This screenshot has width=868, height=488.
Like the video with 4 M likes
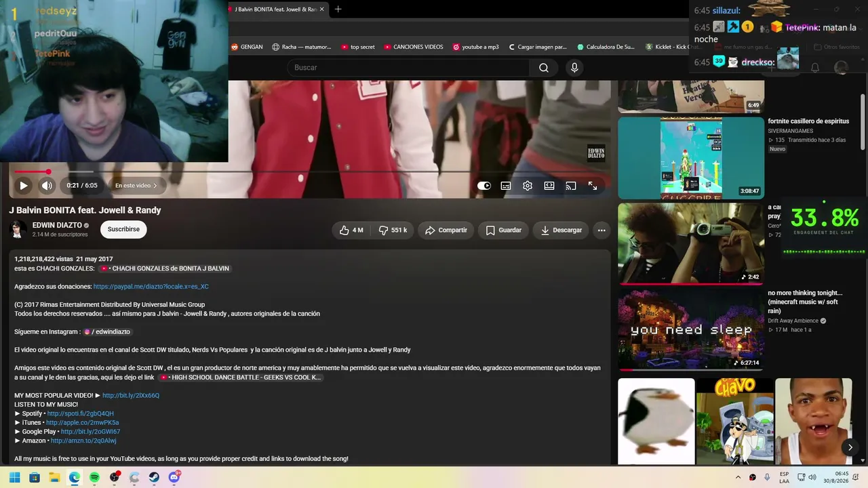(x=351, y=230)
